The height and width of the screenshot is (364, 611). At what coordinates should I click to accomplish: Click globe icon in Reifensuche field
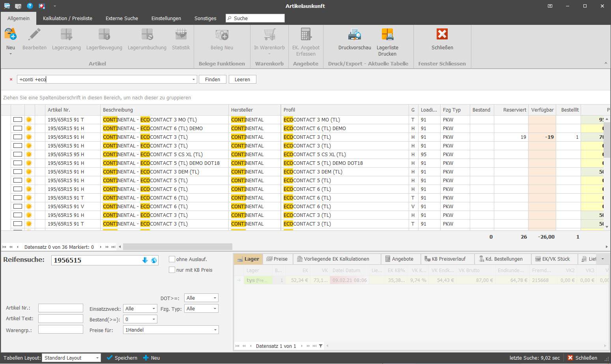[154, 260]
